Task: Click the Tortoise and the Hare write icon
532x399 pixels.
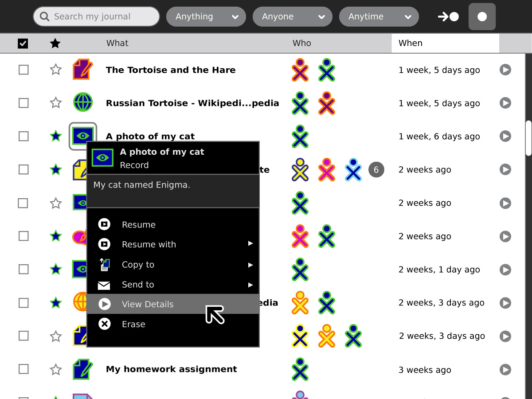Action: pos(83,70)
